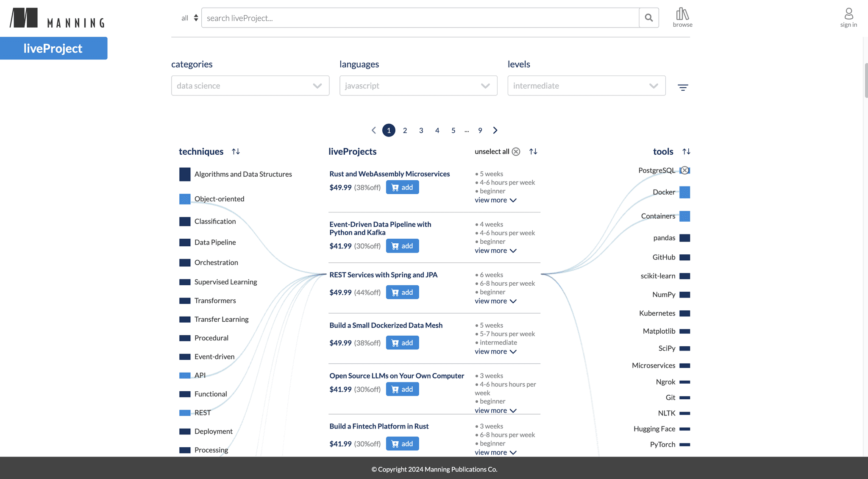Add Rust and WebAssembly Microservices to cart
Image resolution: width=868 pixels, height=479 pixels.
tap(402, 187)
